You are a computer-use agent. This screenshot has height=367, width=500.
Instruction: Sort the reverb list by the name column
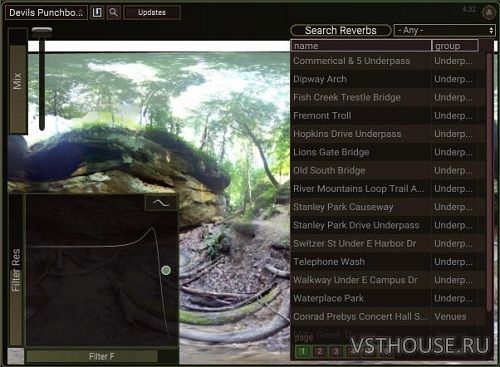(x=361, y=46)
